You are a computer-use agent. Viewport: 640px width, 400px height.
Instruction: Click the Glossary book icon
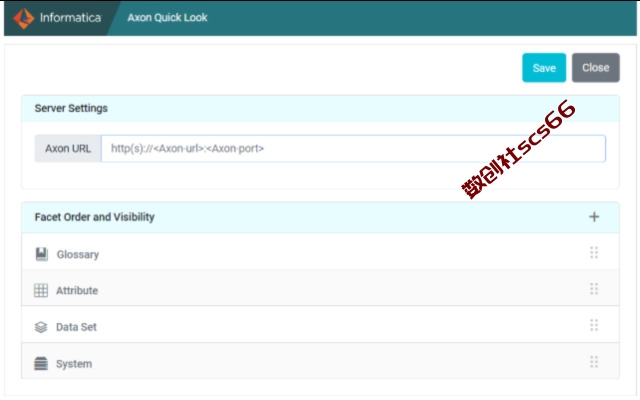pos(41,254)
